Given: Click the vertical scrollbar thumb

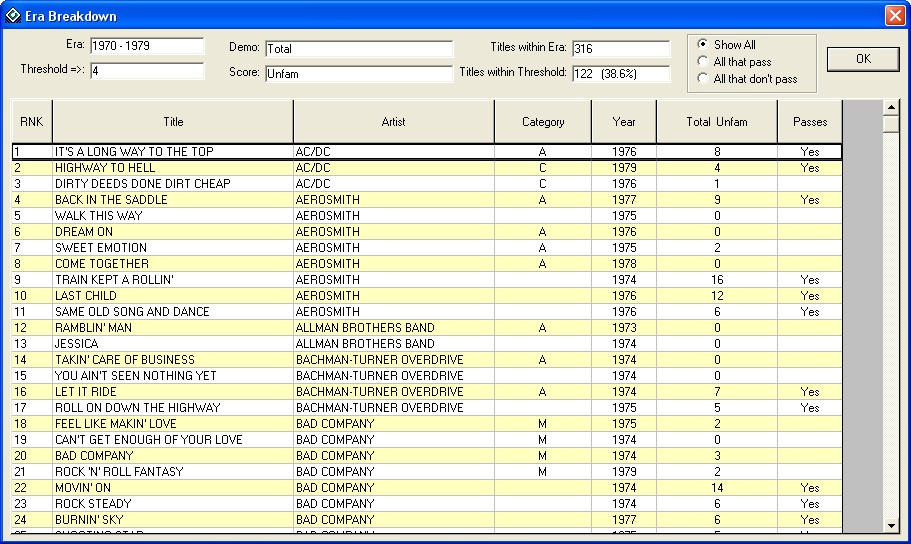Looking at the screenshot, I should [891, 124].
